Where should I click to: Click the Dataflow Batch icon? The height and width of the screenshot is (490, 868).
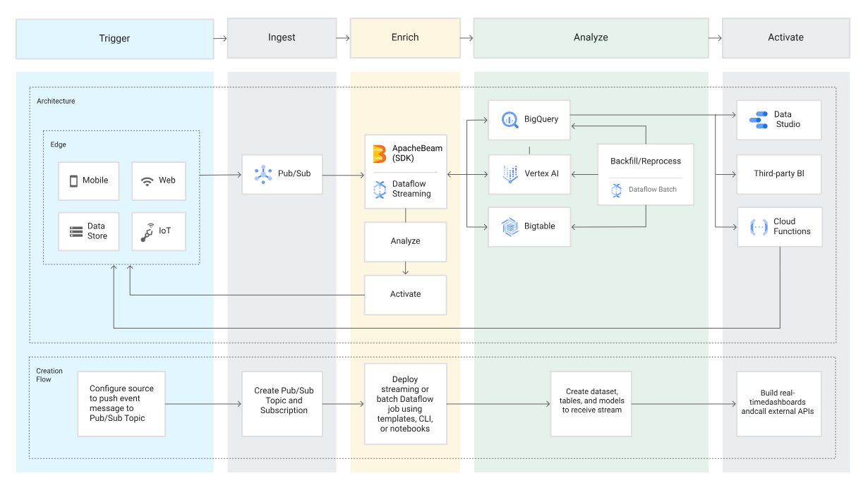click(x=616, y=190)
